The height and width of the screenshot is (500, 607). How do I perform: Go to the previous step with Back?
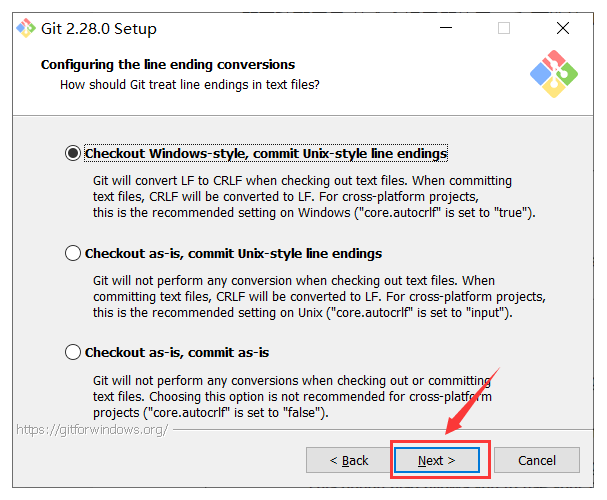click(348, 460)
